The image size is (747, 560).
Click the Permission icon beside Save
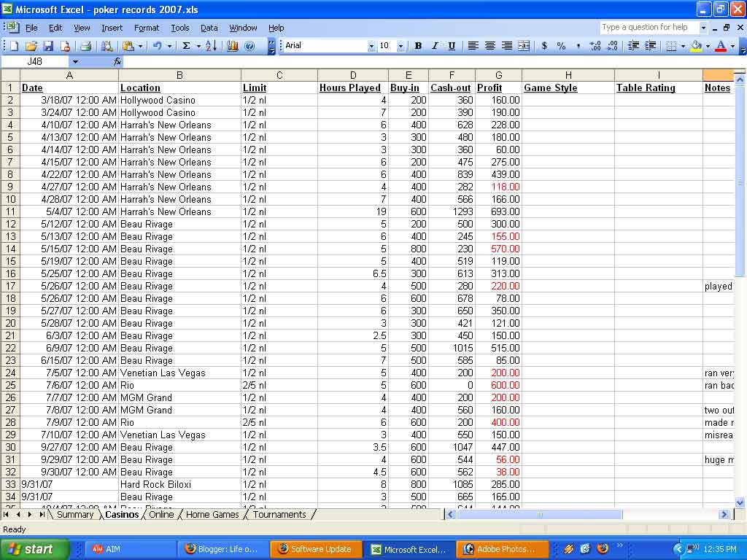click(65, 46)
